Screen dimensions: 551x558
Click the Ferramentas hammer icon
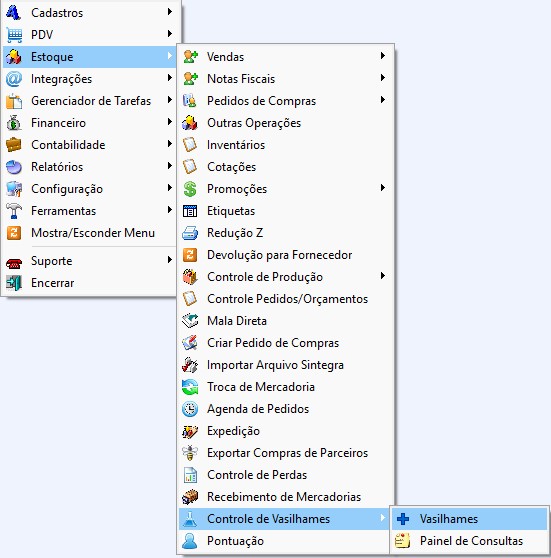[14, 211]
